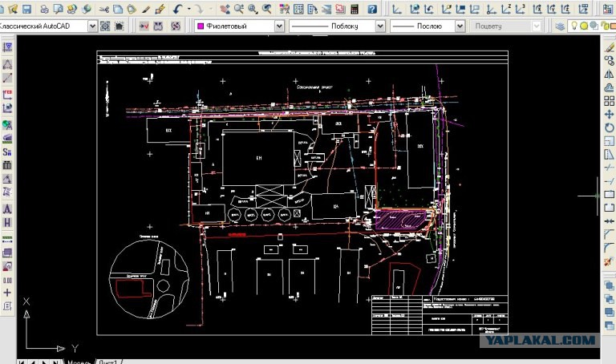The height and width of the screenshot is (364, 616).
Task: Set UCS by Z-axis vector icon
Action: [507, 9]
